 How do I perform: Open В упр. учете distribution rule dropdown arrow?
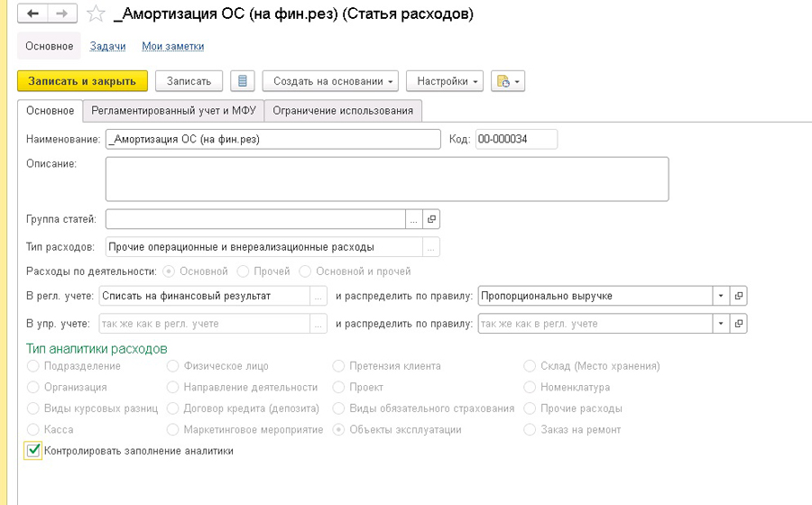[721, 324]
